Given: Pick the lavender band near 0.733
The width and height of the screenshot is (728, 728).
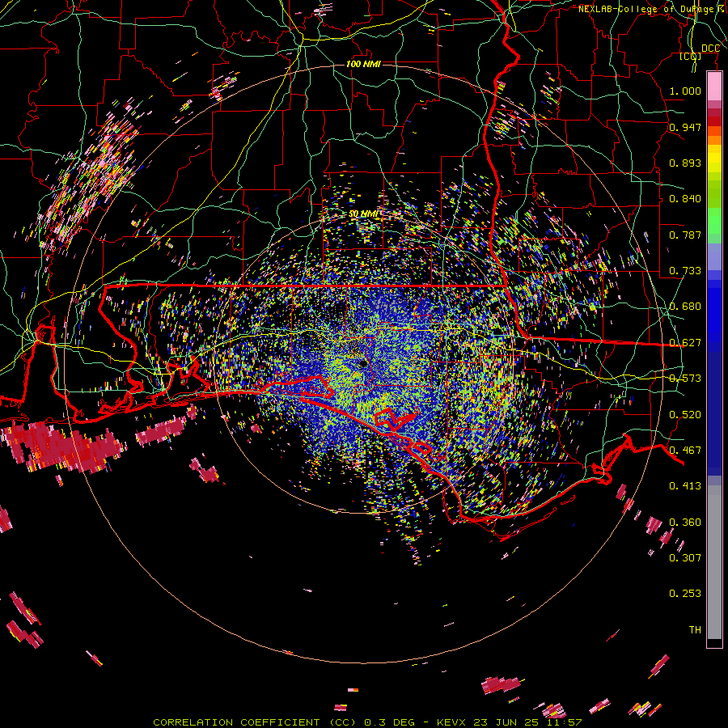Looking at the screenshot, I should [714, 256].
